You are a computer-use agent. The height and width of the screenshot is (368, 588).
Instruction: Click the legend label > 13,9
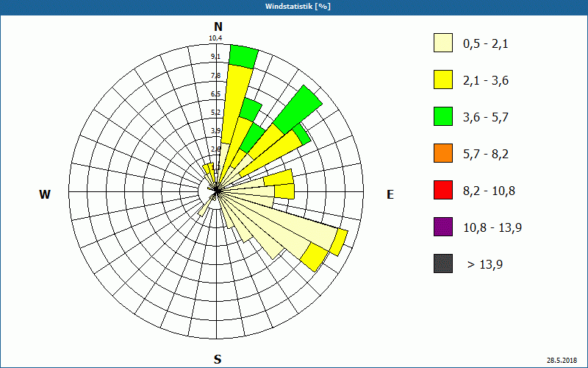485,265
